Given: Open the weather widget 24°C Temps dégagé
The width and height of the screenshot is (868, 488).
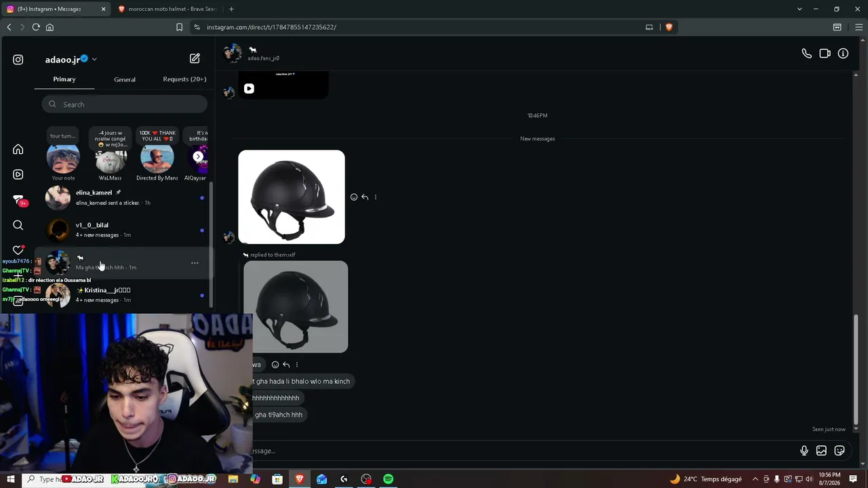Looking at the screenshot, I should (x=706, y=479).
